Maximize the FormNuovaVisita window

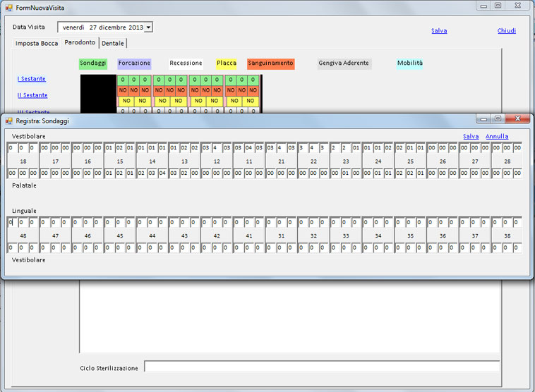(498, 6)
